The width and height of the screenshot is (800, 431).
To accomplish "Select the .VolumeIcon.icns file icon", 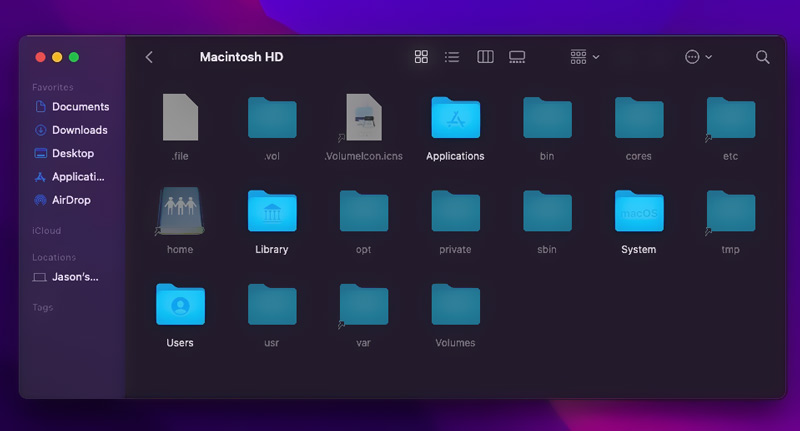I will (363, 117).
